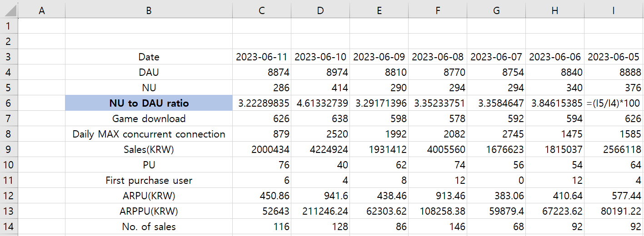Image resolution: width=644 pixels, height=236 pixels.
Task: Click the ratio value 3.22289835
Action: tap(262, 103)
